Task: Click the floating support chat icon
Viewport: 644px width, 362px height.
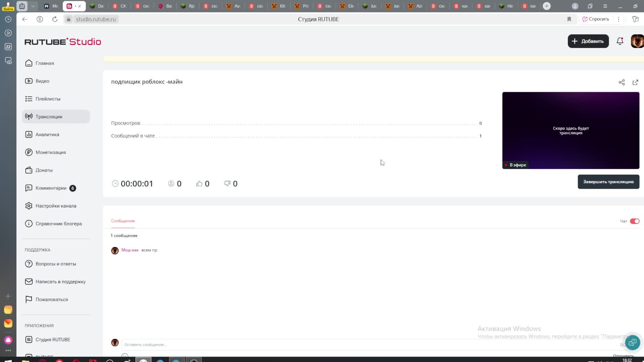Action: click(x=632, y=343)
